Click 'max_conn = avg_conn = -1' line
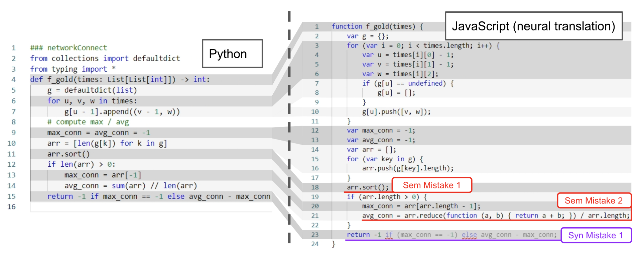This screenshot has height=253, width=644. 99,133
